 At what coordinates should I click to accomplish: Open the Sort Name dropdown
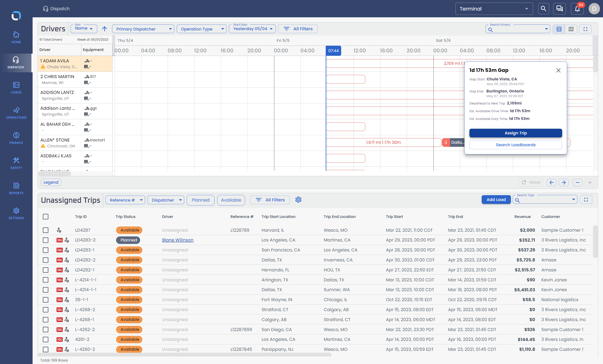84,29
